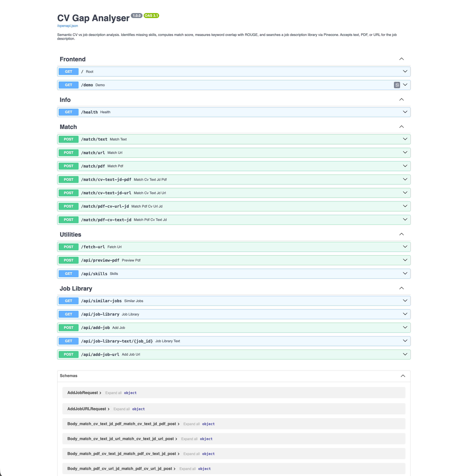Screen dimensions: 461x476
Task: Click Expand all for AddJobRequest
Action: (113, 393)
